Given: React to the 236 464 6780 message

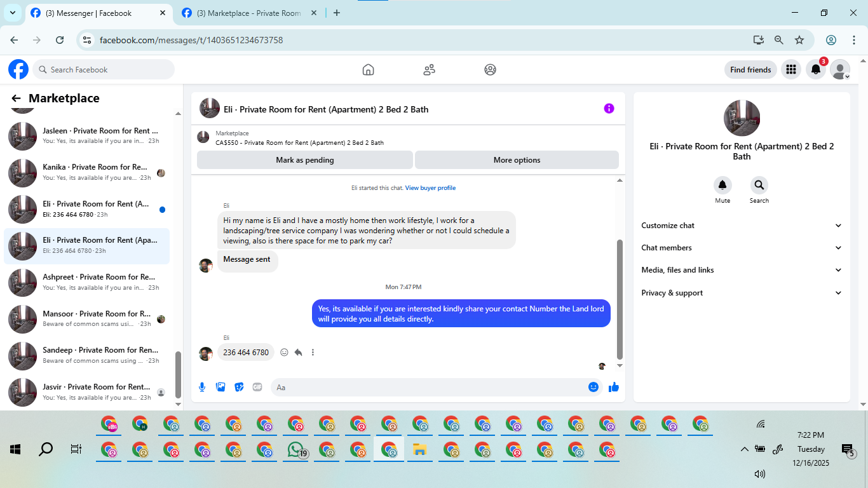Looking at the screenshot, I should pyautogui.click(x=284, y=352).
